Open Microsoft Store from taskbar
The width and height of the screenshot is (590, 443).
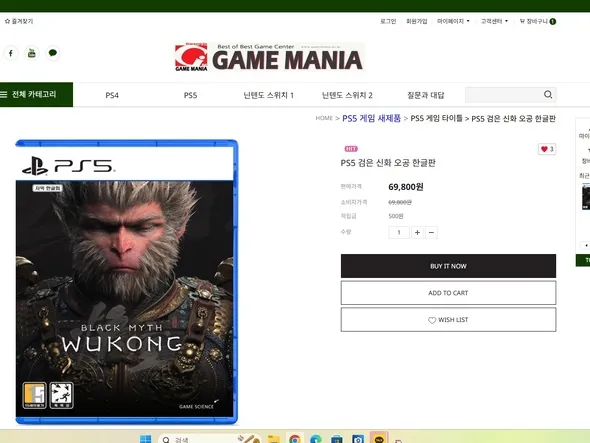point(337,439)
